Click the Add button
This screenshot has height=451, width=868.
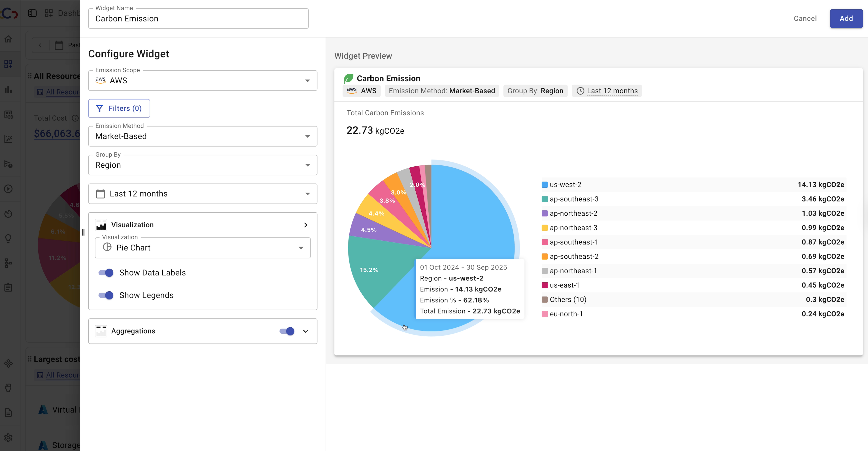coord(846,19)
